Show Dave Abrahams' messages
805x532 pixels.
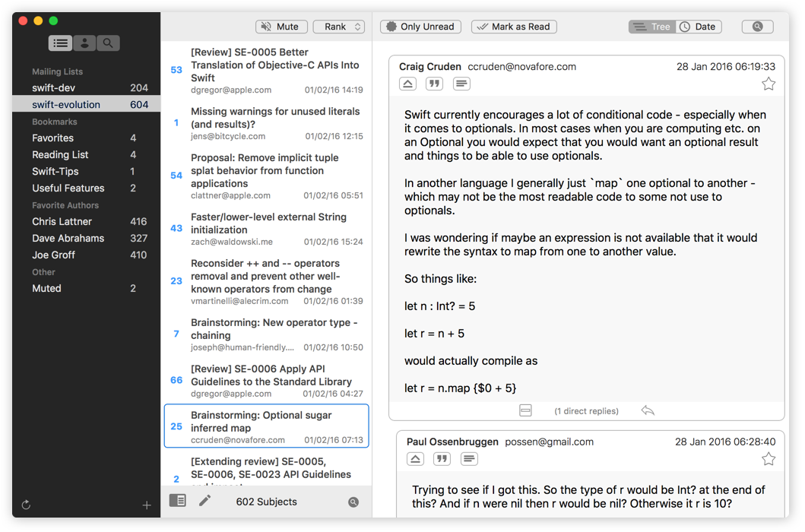(86, 239)
